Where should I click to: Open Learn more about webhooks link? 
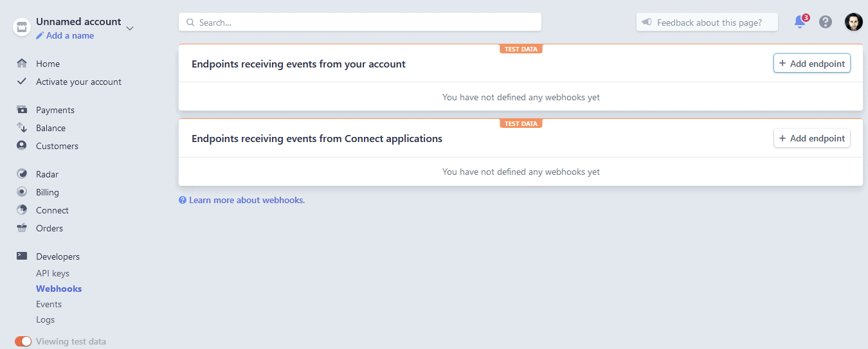[246, 200]
